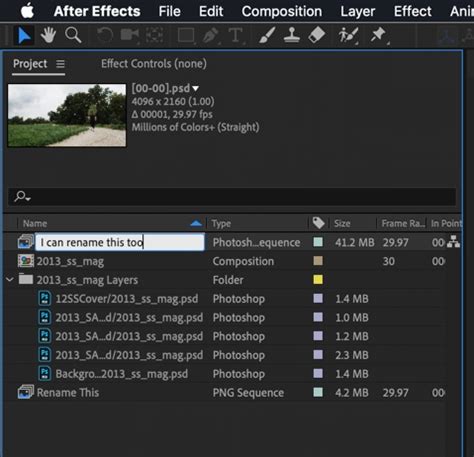This screenshot has height=457, width=474.
Task: Open the search filter dropdown
Action: click(22, 197)
